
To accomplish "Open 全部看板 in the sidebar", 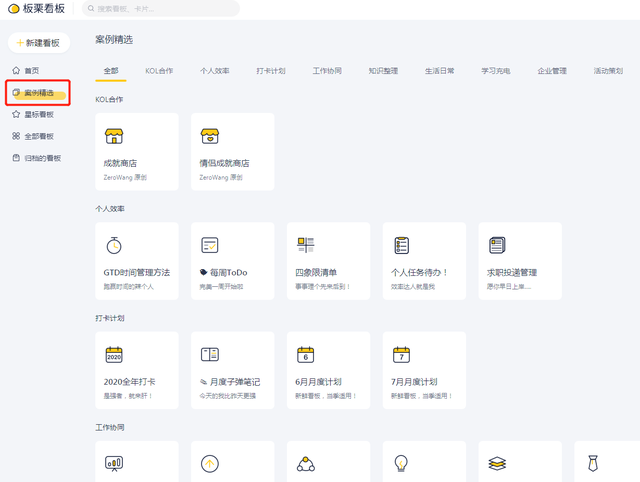I will pyautogui.click(x=39, y=136).
